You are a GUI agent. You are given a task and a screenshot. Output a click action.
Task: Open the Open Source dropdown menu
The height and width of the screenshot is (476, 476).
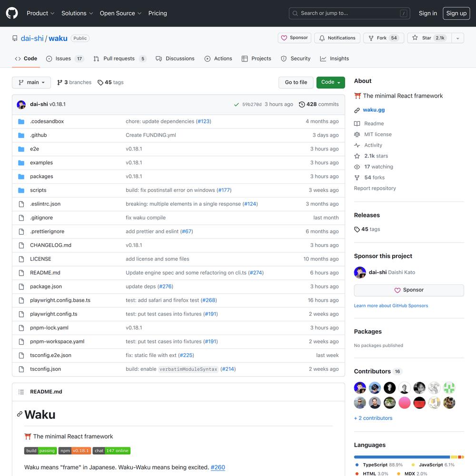pyautogui.click(x=120, y=13)
